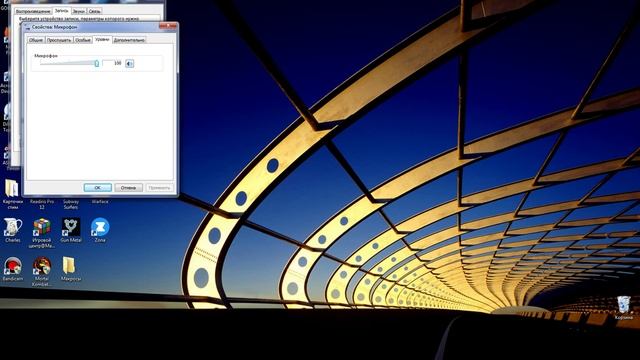The width and height of the screenshot is (640, 360).
Task: Select the Subway Surfers icon label
Action: [71, 204]
